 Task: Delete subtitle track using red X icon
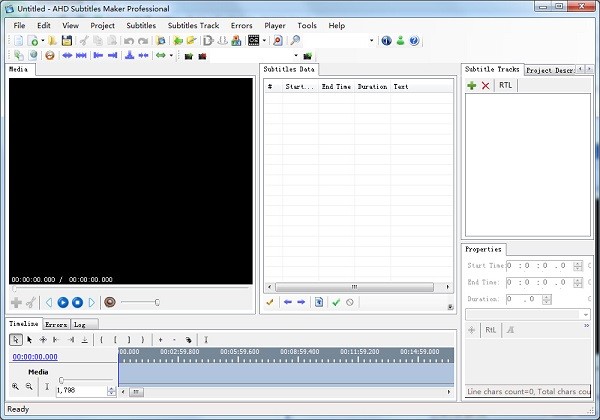(486, 86)
